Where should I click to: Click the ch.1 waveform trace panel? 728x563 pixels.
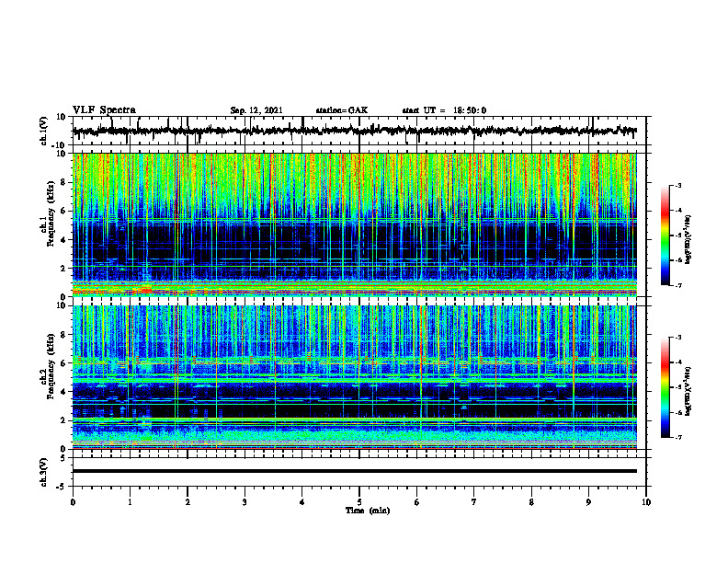click(x=359, y=131)
